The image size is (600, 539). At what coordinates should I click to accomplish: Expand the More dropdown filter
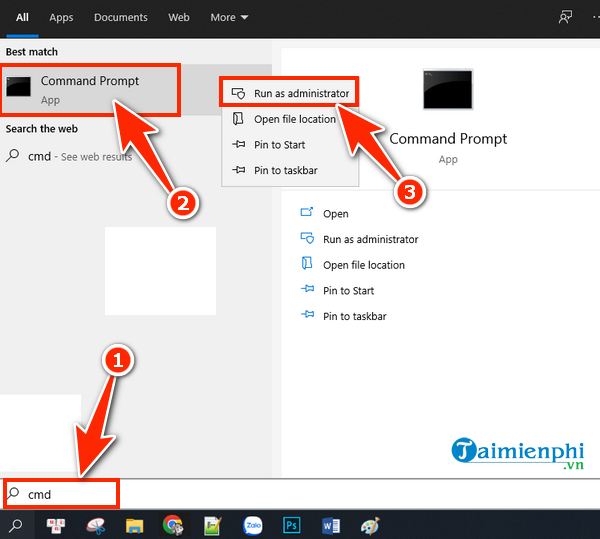pos(229,18)
